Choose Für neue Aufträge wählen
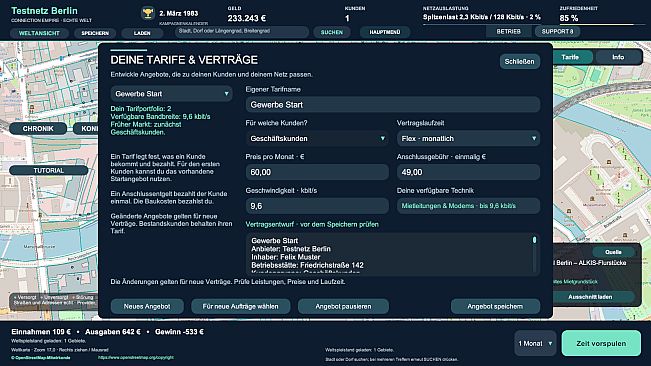This screenshot has width=651, height=366. pyautogui.click(x=240, y=306)
